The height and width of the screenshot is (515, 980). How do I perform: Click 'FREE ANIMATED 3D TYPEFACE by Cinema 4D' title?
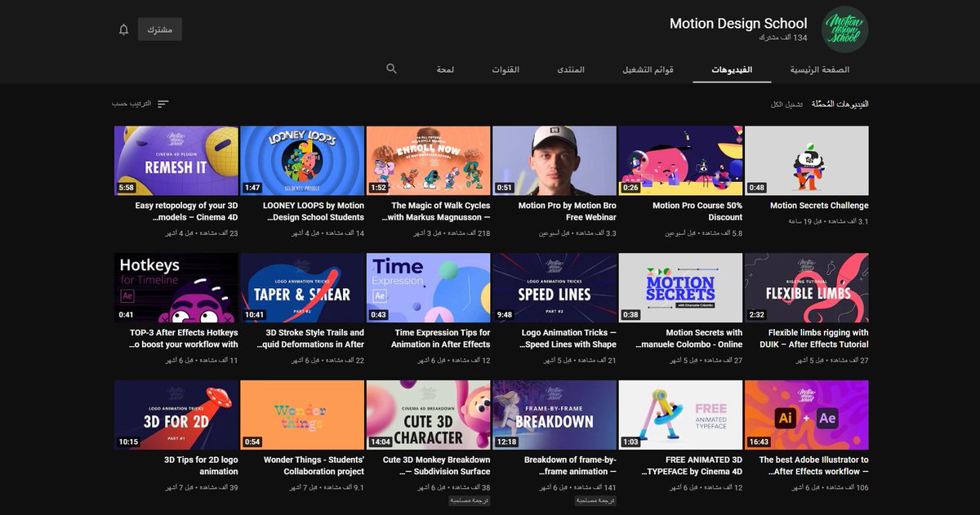(x=693, y=465)
